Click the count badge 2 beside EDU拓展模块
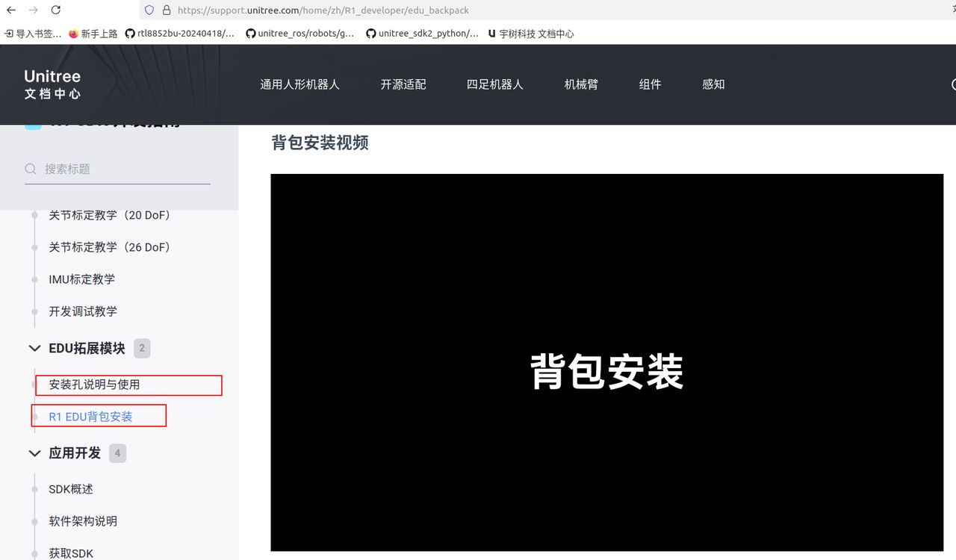This screenshot has width=956, height=560. point(142,348)
